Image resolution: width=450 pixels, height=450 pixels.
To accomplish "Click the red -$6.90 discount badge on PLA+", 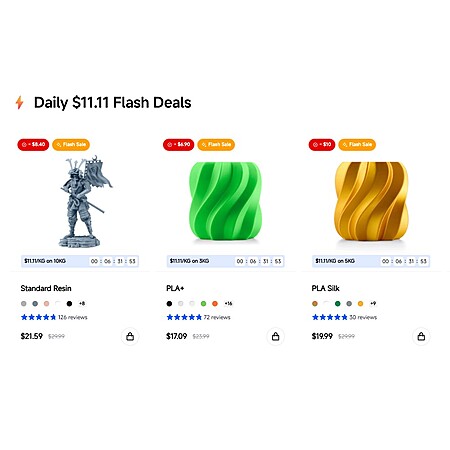I will pyautogui.click(x=178, y=145).
